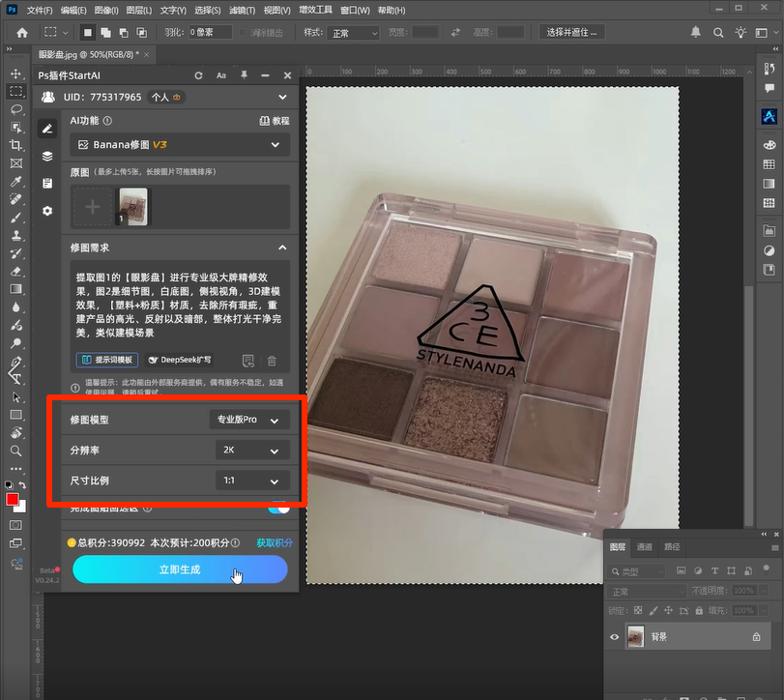Expand the UID account chevron
Viewport: 784px width, 700px height.
282,97
